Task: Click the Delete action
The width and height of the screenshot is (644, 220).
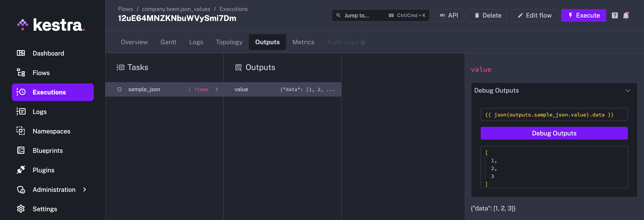Action: point(487,15)
